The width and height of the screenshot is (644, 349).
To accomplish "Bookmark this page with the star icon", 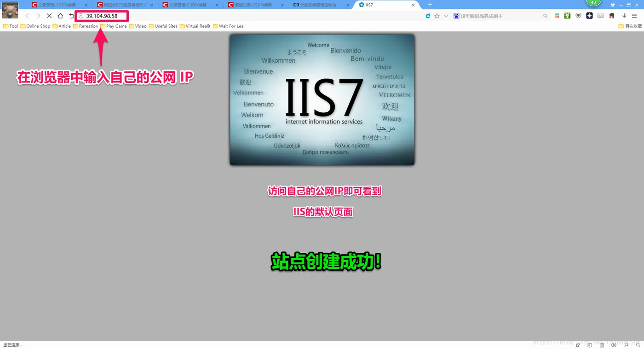I will pyautogui.click(x=437, y=16).
